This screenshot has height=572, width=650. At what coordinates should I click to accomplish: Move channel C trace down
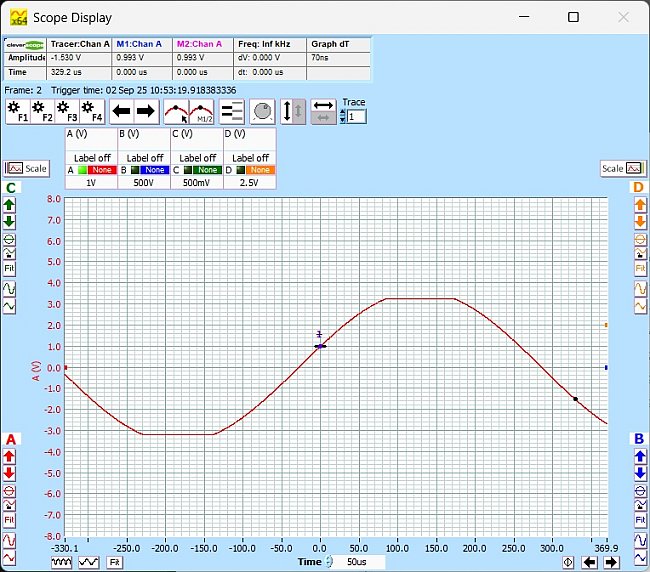pyautogui.click(x=9, y=222)
